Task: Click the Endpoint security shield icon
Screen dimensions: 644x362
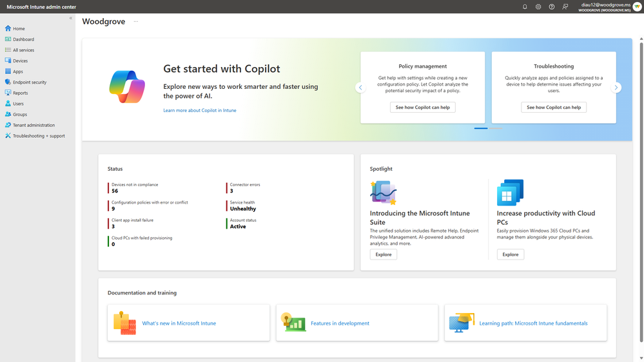Action: coord(8,82)
